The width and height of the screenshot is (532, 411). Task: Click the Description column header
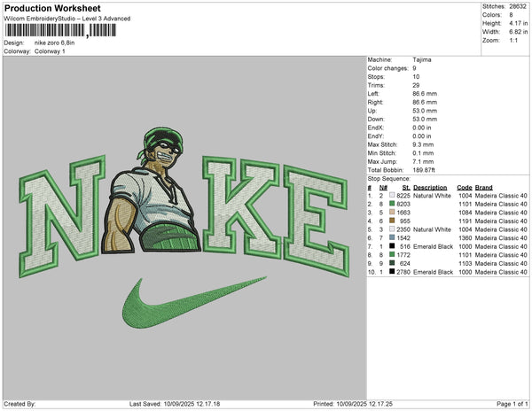coord(430,188)
